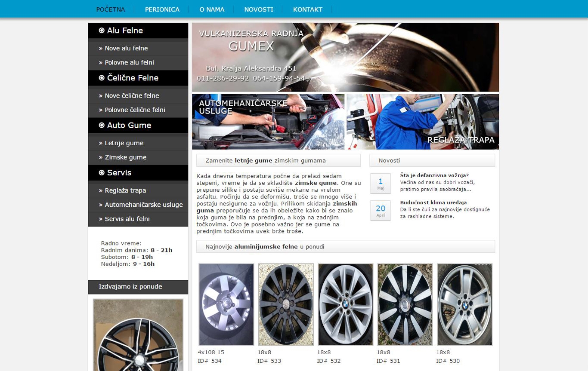
Task: Open wheel thumbnail ID# 531
Action: [x=405, y=304]
